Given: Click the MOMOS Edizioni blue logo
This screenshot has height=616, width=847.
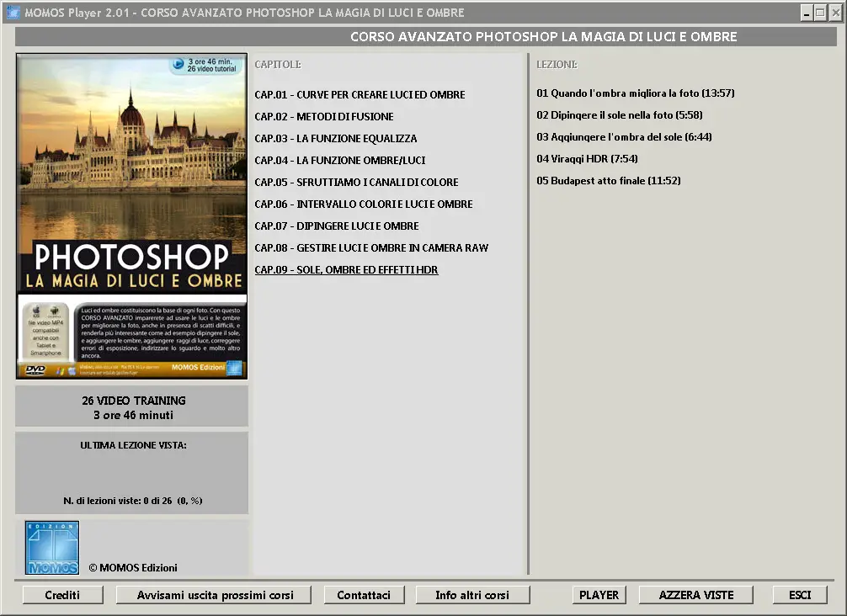Looking at the screenshot, I should 52,548.
